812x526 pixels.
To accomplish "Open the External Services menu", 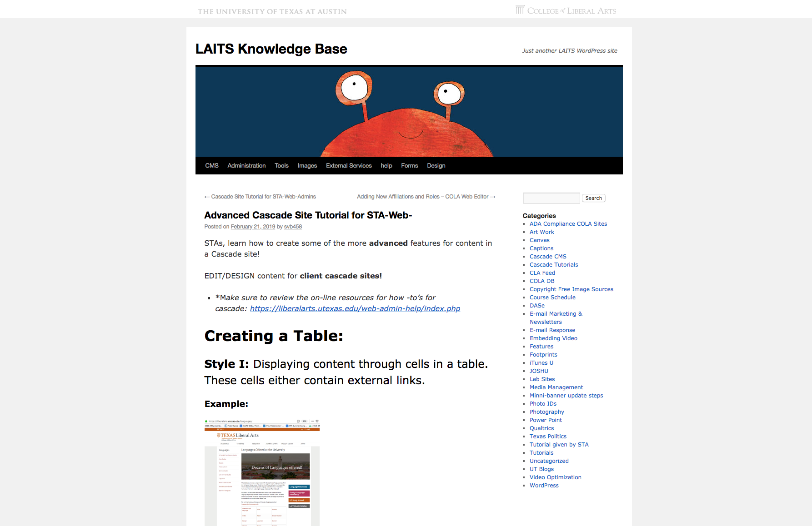I will (x=349, y=166).
